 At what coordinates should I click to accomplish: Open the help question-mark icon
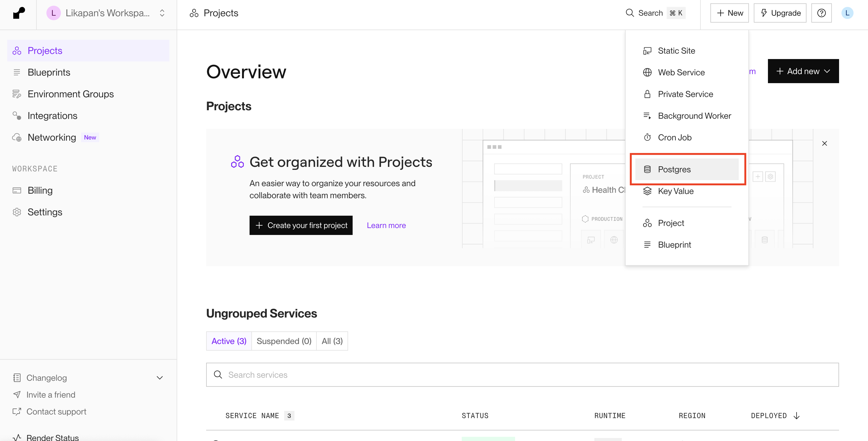(821, 13)
